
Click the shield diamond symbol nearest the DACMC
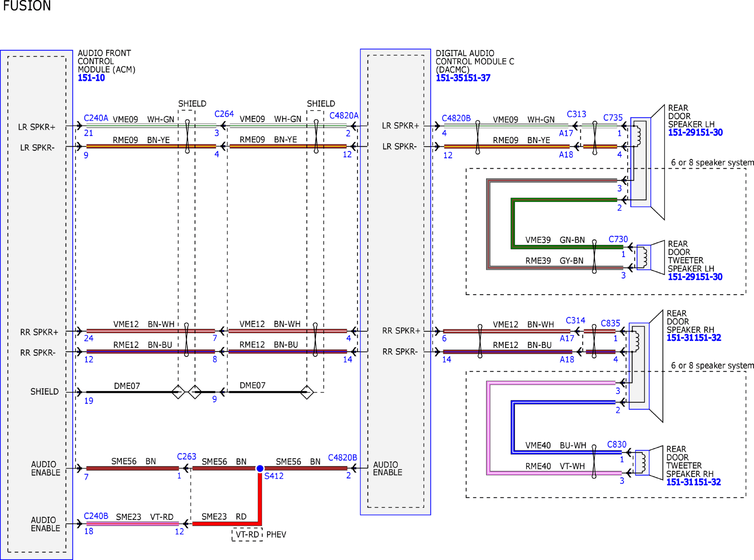[x=307, y=392]
